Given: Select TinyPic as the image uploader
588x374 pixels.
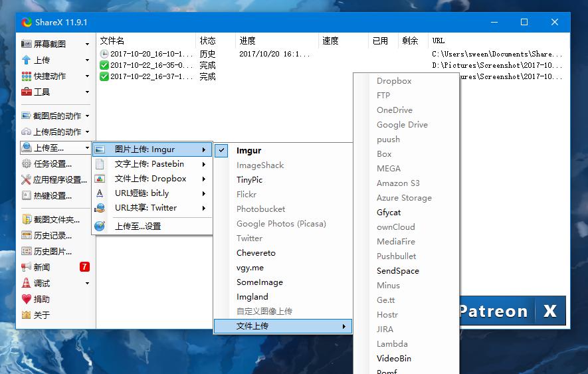Looking at the screenshot, I should [x=249, y=179].
